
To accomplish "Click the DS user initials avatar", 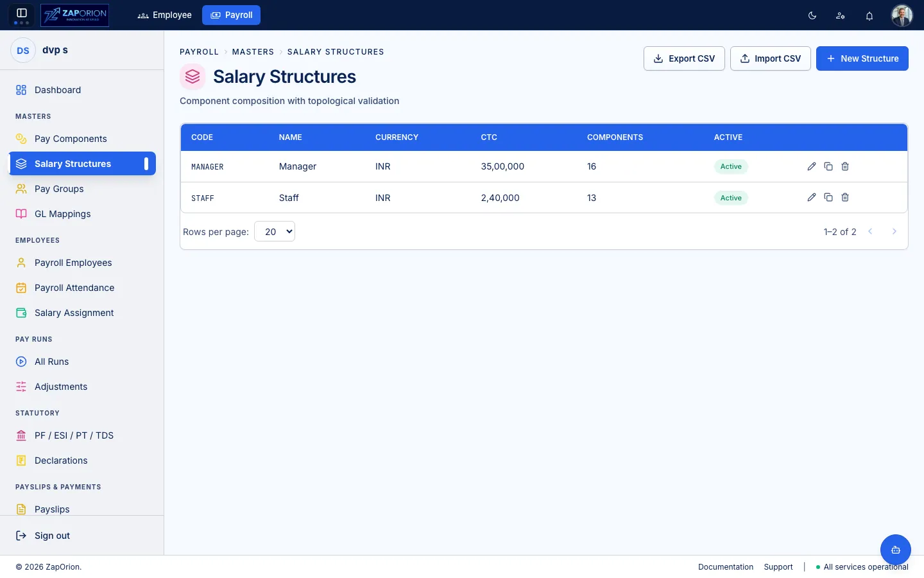I will point(23,50).
